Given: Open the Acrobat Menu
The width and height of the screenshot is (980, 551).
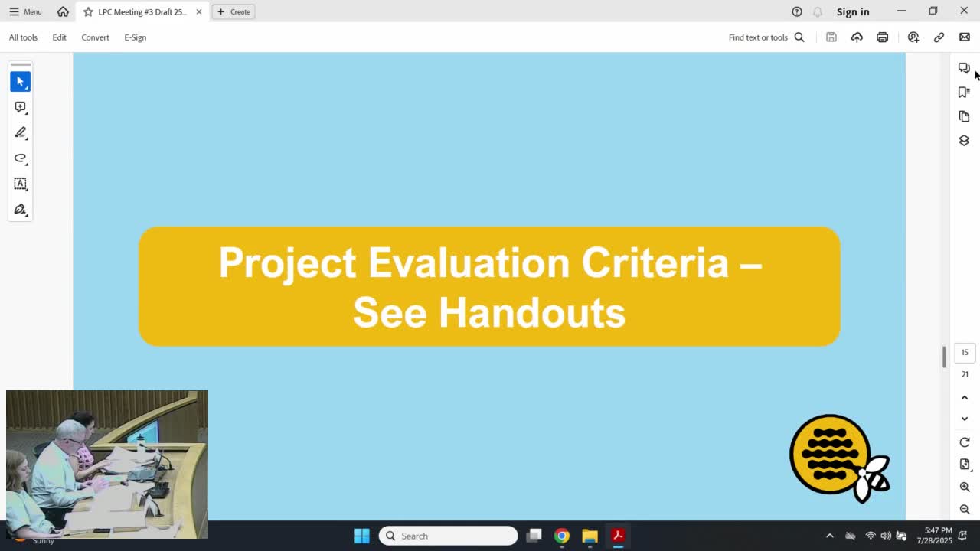Looking at the screenshot, I should [25, 11].
